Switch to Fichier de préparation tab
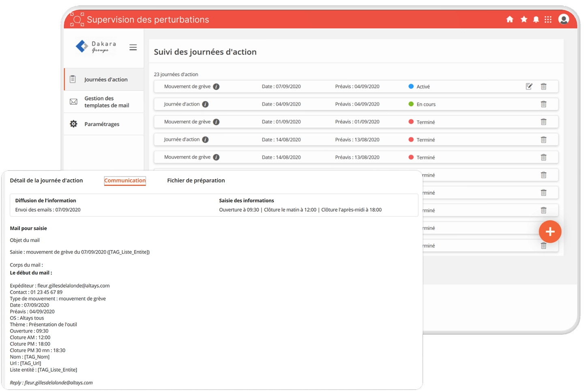The image size is (588, 391). click(x=196, y=180)
